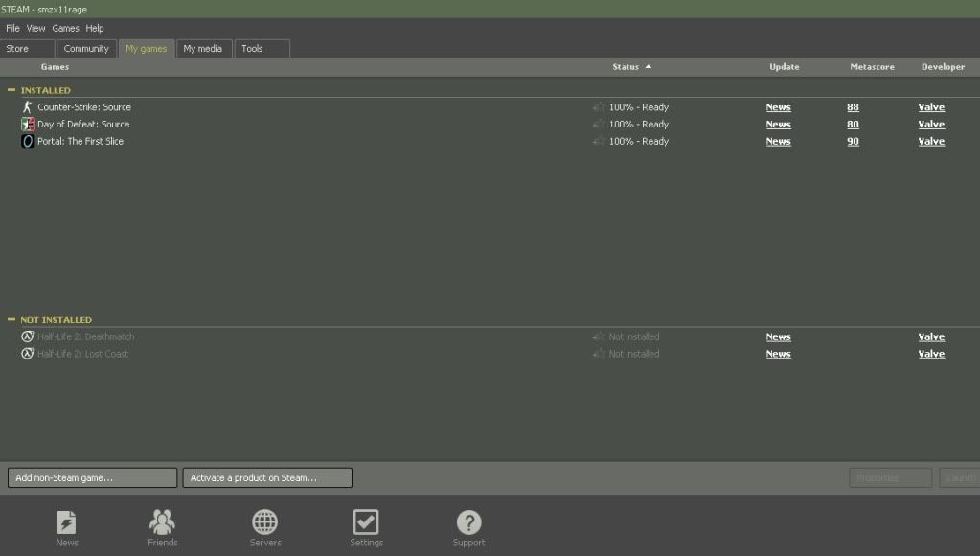Open News link for Counter-Strike: Source
Viewport: 980px width, 556px height.
click(x=778, y=107)
